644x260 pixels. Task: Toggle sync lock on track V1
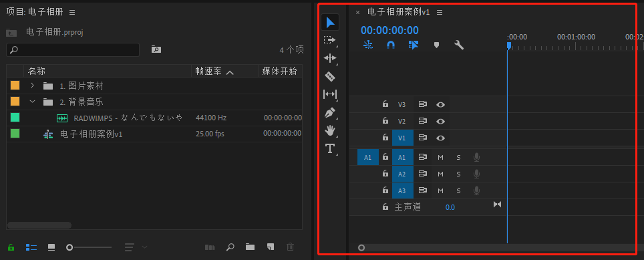(423, 138)
